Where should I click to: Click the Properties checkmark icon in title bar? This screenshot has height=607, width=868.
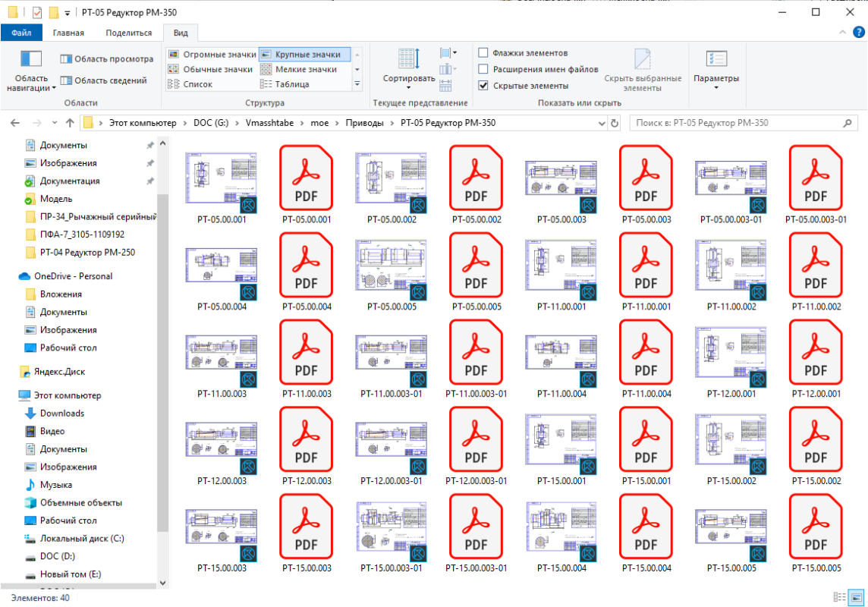pos(37,12)
